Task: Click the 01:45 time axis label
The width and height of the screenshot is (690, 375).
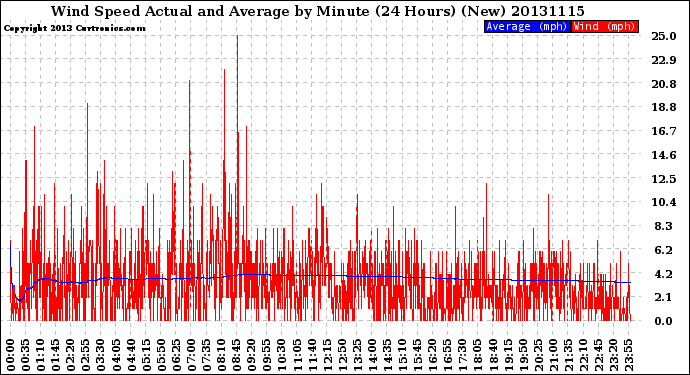Action: 55,355
